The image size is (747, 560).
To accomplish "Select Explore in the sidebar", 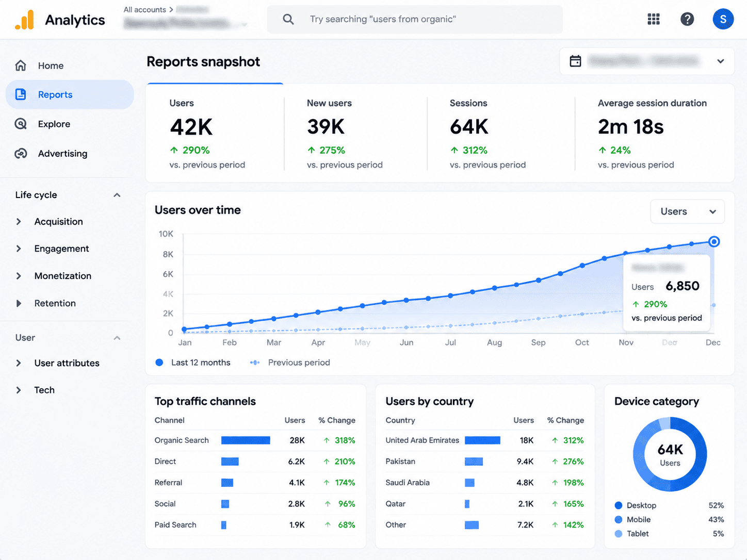I will [54, 124].
